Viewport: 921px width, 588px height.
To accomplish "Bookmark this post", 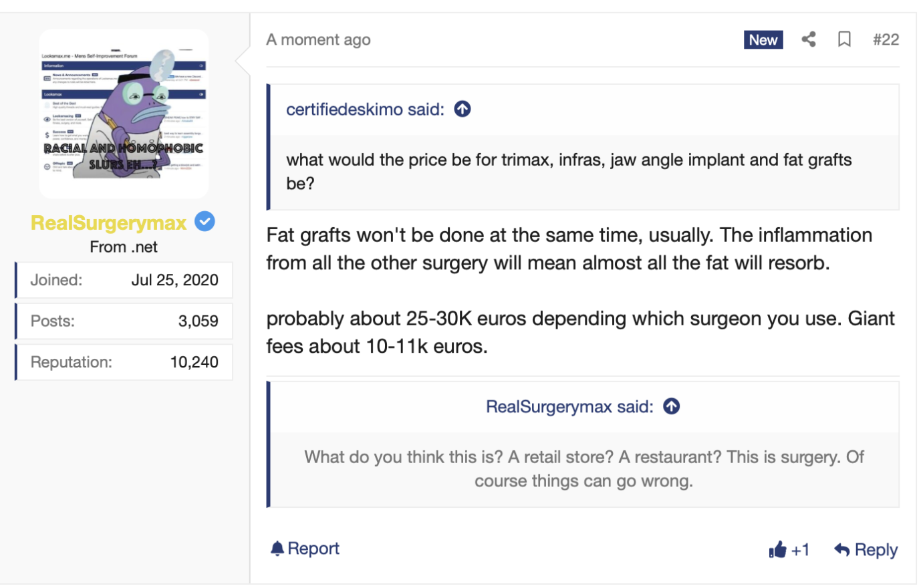I will 844,39.
